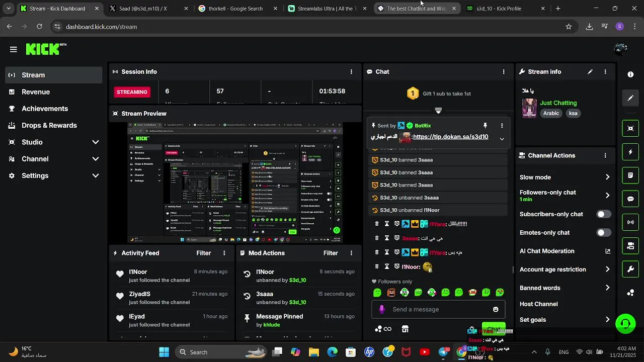Click the three-circles points icon in right rail
The image size is (644, 362).
click(x=630, y=293)
